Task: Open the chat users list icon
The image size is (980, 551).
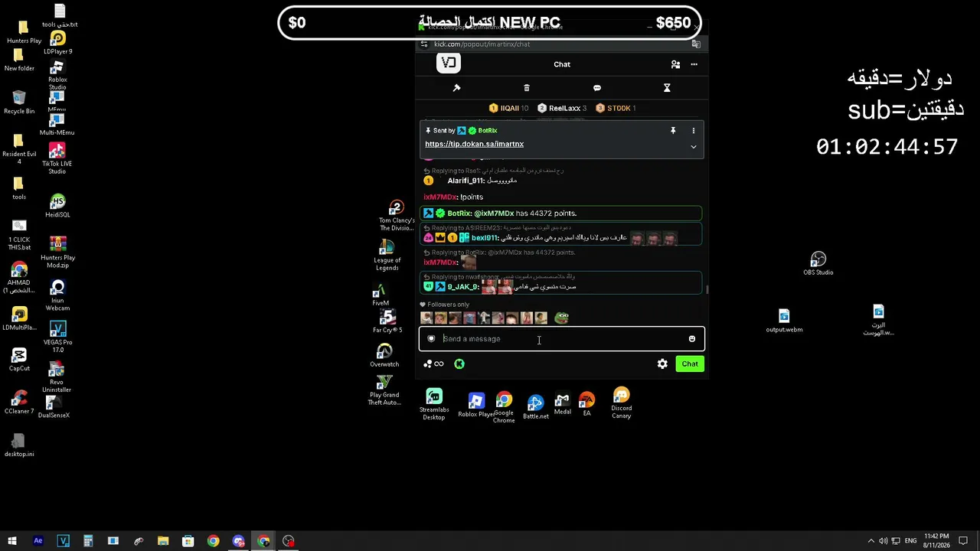Action: coord(675,64)
